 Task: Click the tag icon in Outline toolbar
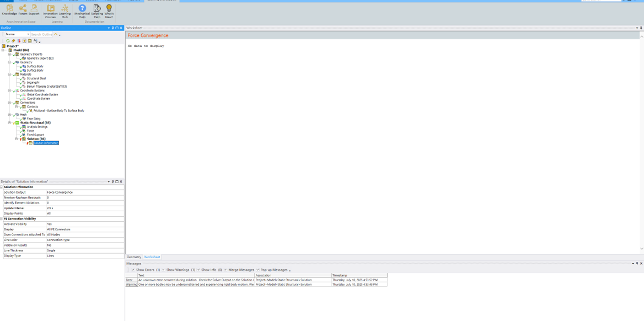[13, 41]
